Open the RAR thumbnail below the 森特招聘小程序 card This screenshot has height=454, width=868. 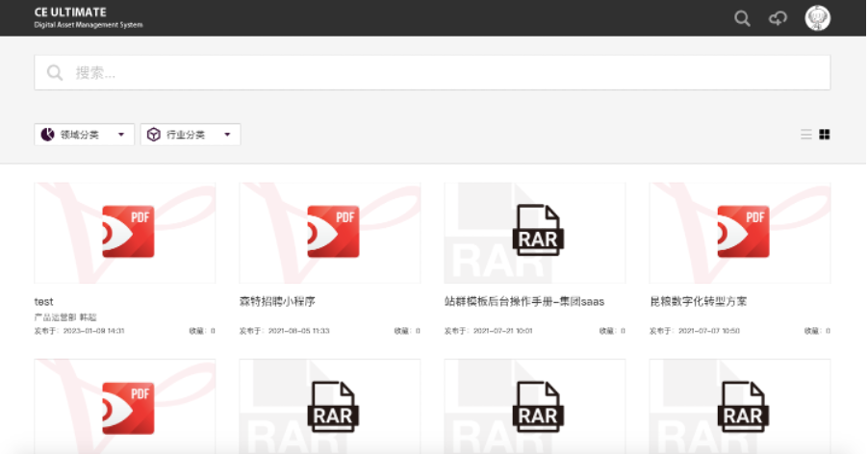[x=330, y=407]
